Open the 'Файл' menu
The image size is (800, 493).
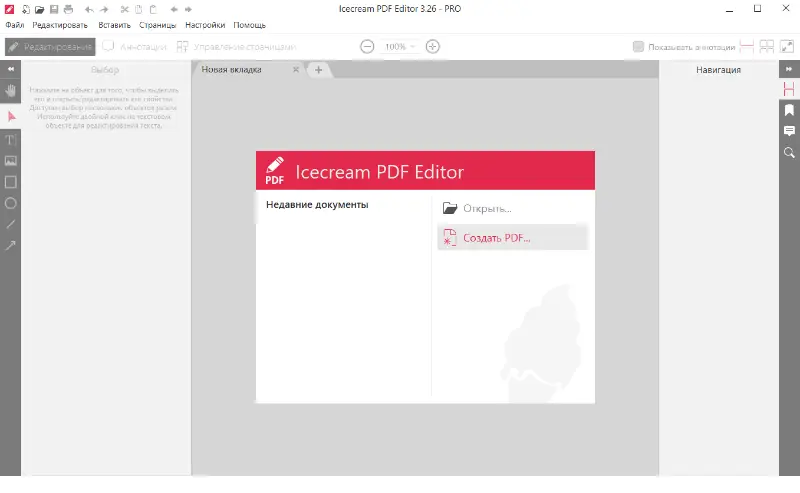pyautogui.click(x=15, y=25)
